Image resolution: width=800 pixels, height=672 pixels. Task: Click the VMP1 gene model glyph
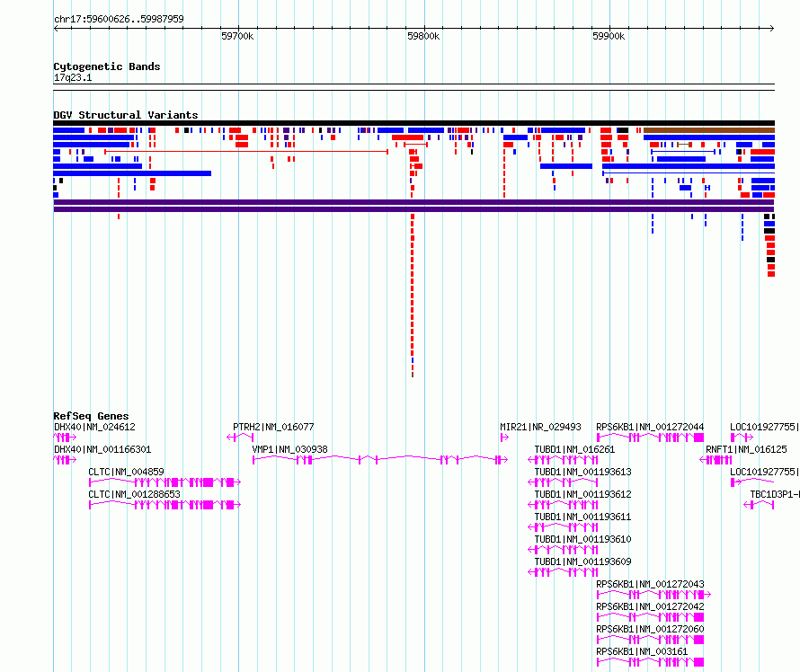pyautogui.click(x=380, y=460)
